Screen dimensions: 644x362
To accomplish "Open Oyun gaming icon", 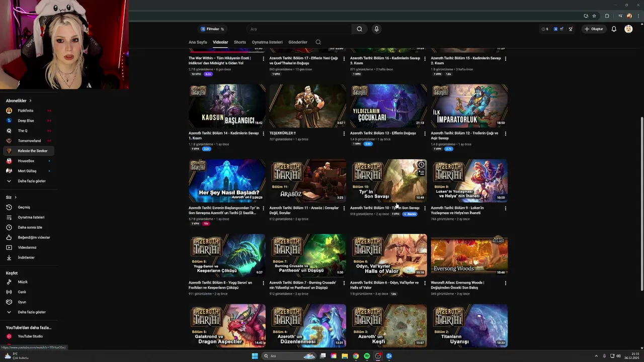I will pyautogui.click(x=9, y=302).
